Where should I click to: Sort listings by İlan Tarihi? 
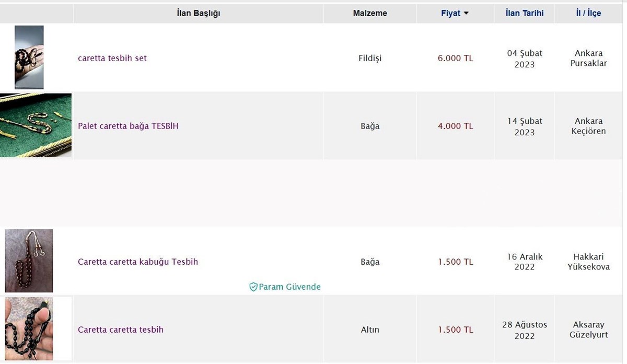click(x=524, y=13)
